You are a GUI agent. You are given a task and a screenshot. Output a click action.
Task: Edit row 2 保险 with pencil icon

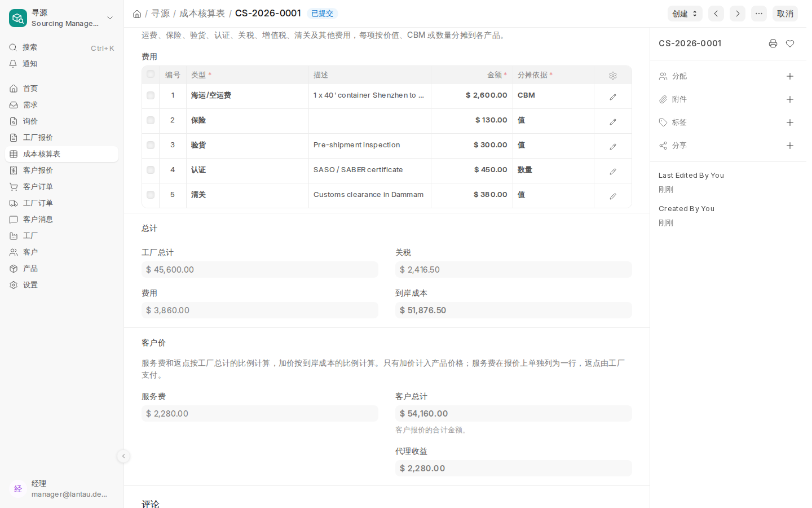613,121
